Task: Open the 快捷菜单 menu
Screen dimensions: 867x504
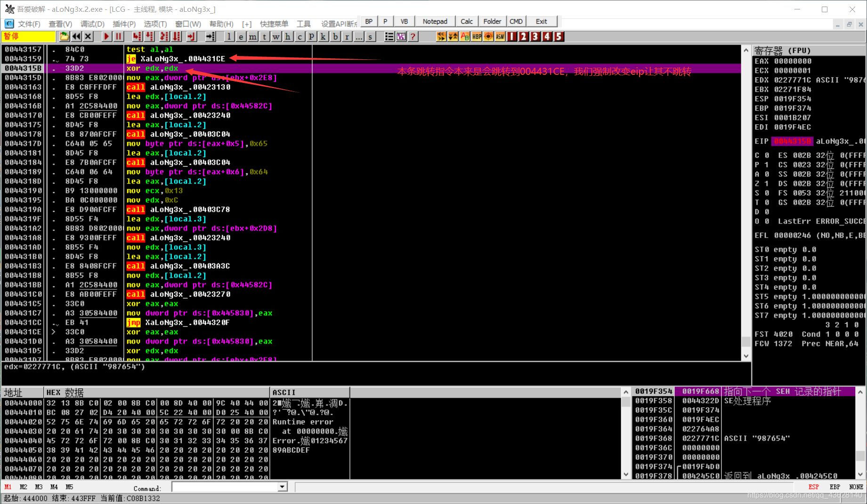Action: click(274, 24)
